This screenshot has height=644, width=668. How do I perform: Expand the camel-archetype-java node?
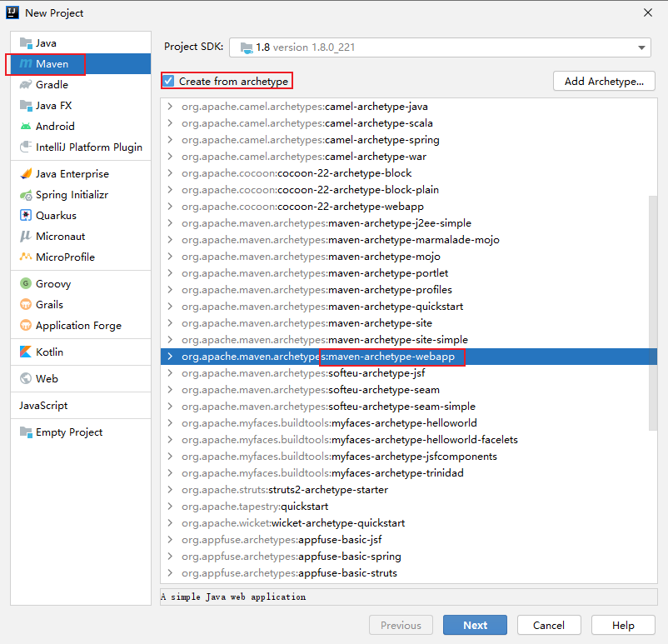click(x=171, y=106)
